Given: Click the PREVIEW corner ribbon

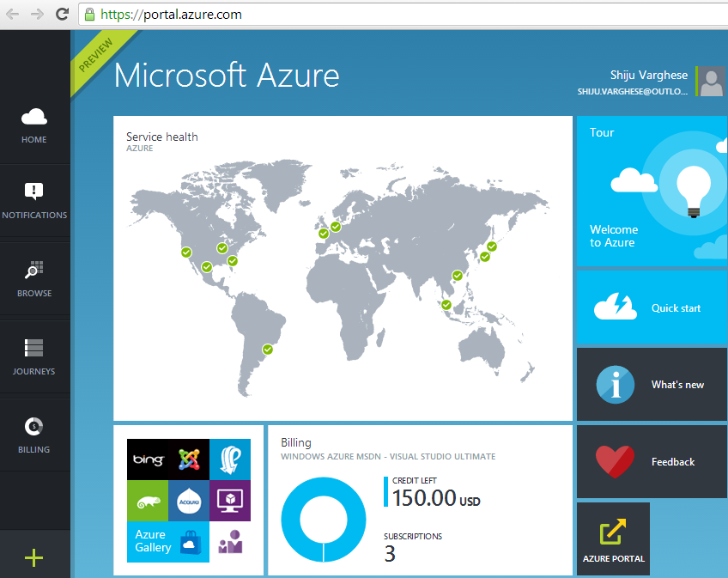Looking at the screenshot, I should 95,55.
